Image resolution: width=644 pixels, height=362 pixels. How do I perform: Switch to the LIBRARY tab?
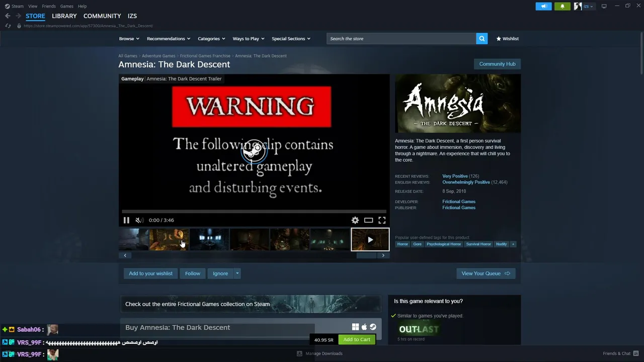[x=64, y=16]
